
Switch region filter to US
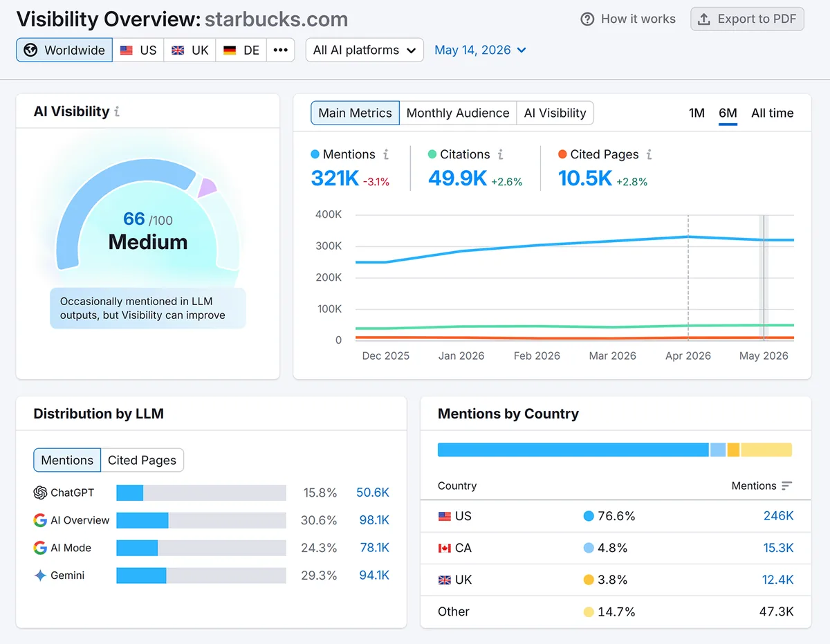(x=138, y=50)
